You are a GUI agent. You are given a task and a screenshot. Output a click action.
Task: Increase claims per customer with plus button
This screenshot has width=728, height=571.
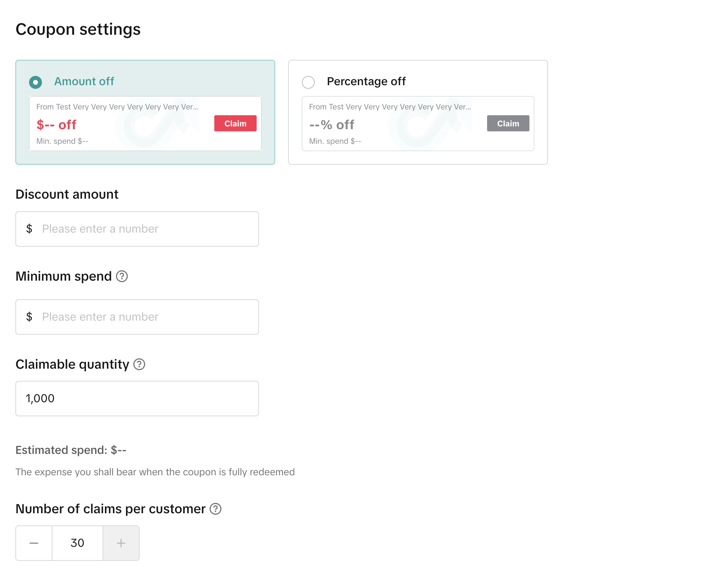(121, 543)
